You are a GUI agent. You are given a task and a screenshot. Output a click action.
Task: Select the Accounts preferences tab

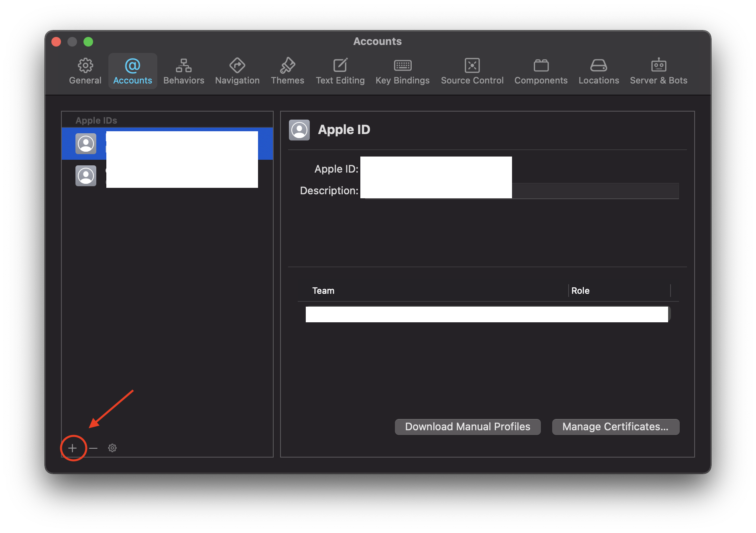click(132, 71)
